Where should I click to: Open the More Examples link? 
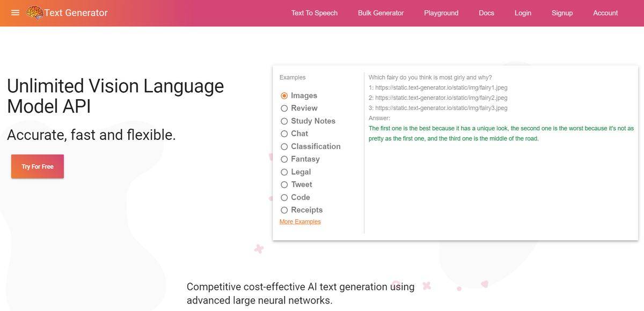coord(299,221)
